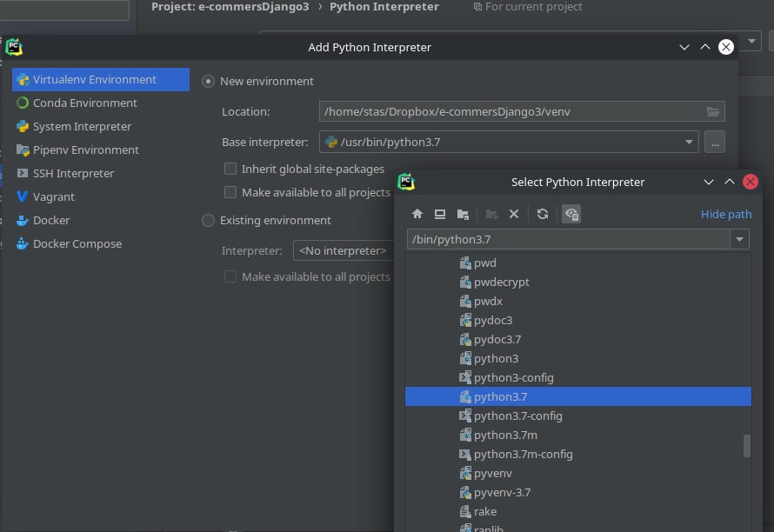Click For current project label icon
The width and height of the screenshot is (774, 532).
(x=477, y=6)
